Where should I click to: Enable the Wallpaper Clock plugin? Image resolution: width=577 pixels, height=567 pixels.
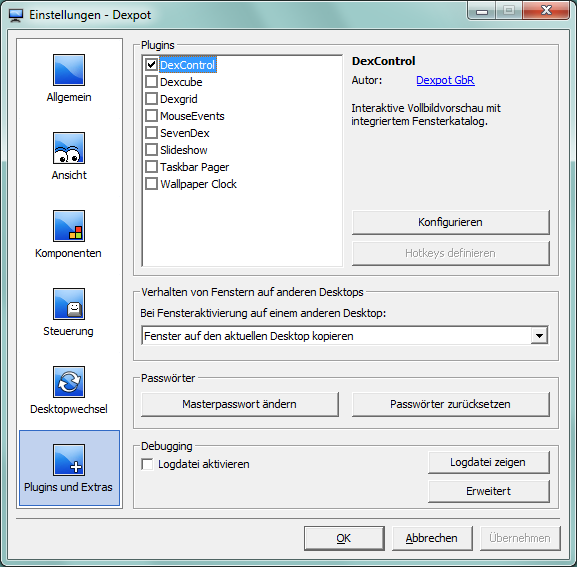[151, 184]
